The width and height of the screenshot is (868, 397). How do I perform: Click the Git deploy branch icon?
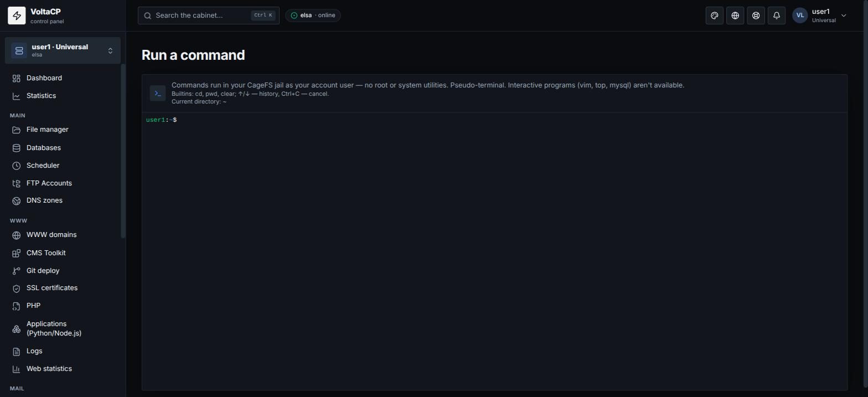click(x=16, y=271)
